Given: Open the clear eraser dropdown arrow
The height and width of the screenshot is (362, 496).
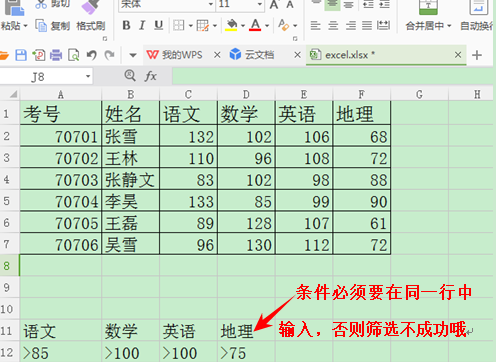Looking at the screenshot, I should [x=295, y=26].
